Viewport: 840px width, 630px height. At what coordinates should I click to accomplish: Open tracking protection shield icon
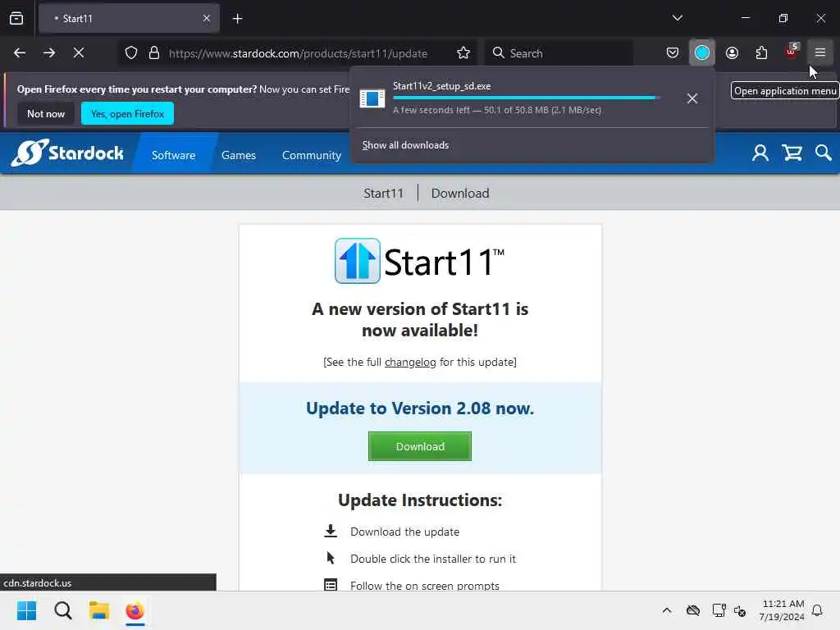(131, 52)
